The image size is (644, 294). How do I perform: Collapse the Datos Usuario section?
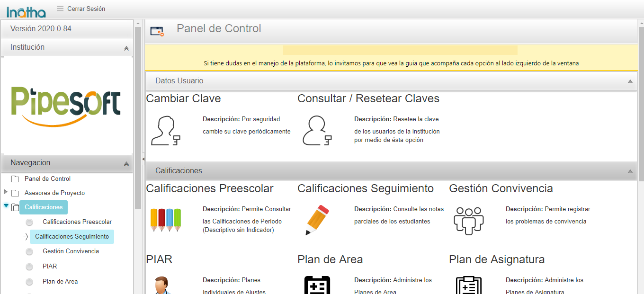(630, 81)
